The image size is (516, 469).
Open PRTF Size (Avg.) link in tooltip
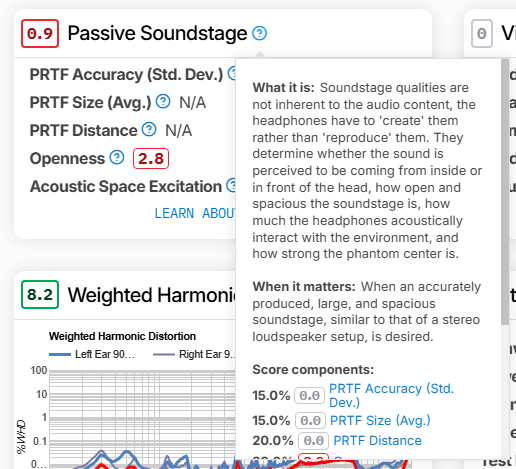pyautogui.click(x=380, y=420)
